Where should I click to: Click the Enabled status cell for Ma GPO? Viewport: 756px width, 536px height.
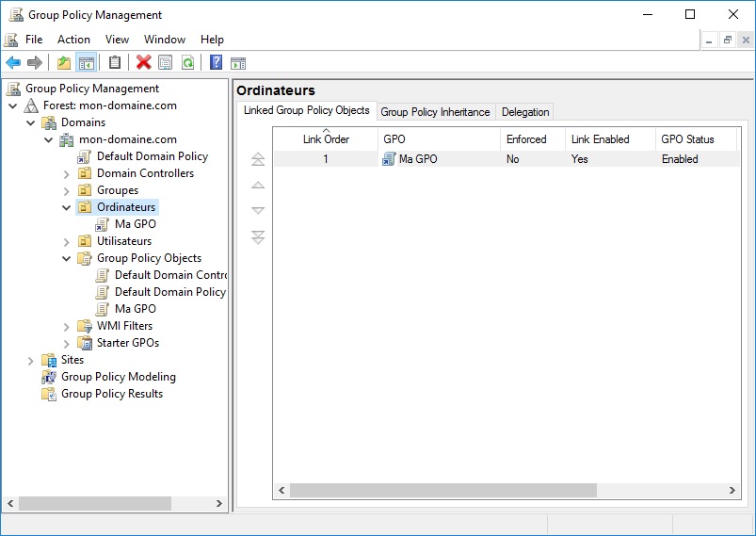(680, 159)
